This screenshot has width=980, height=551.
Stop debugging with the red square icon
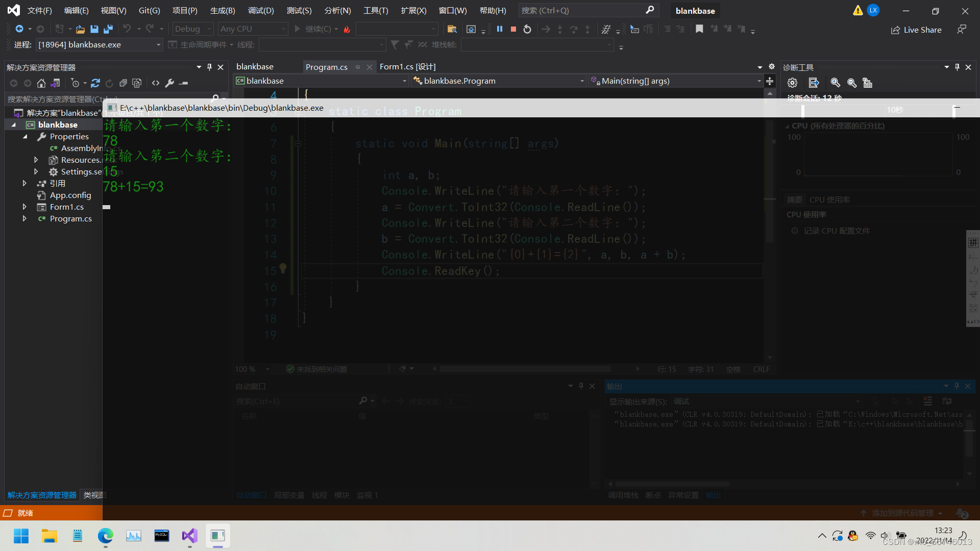point(513,29)
